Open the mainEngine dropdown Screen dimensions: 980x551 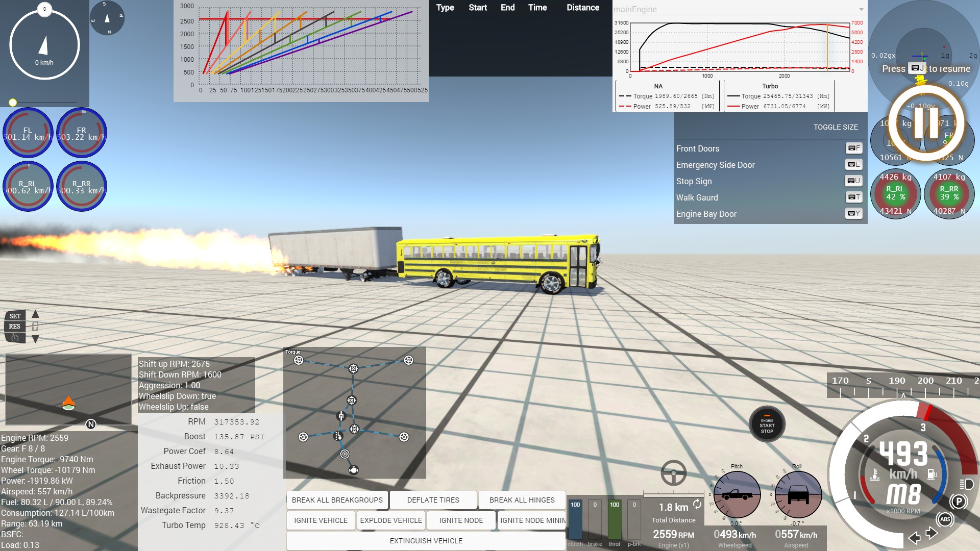861,9
